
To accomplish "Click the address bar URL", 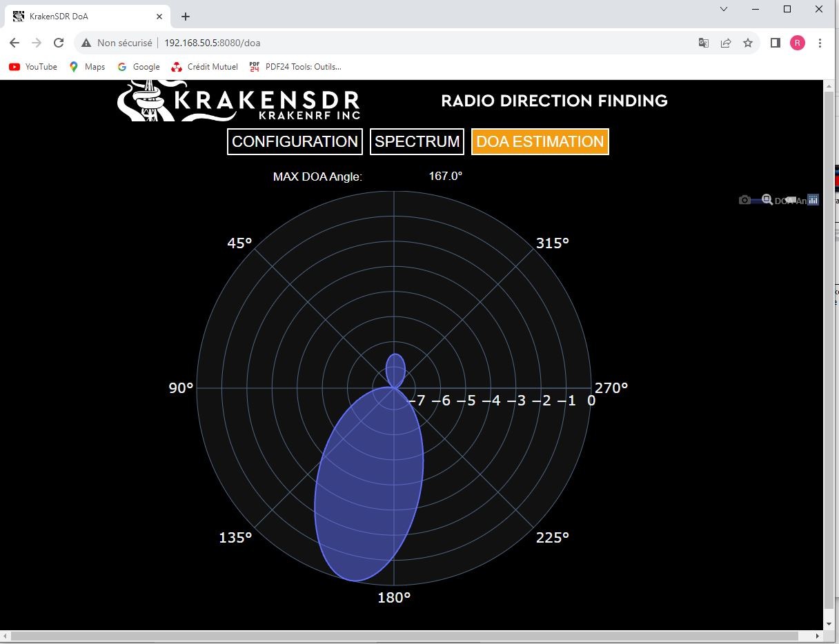I will point(213,43).
